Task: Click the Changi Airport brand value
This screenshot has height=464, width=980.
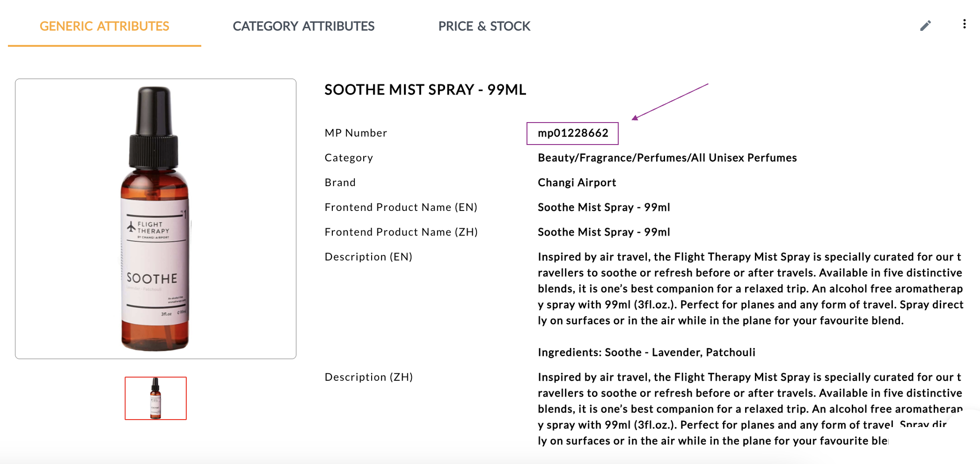Action: coord(577,182)
